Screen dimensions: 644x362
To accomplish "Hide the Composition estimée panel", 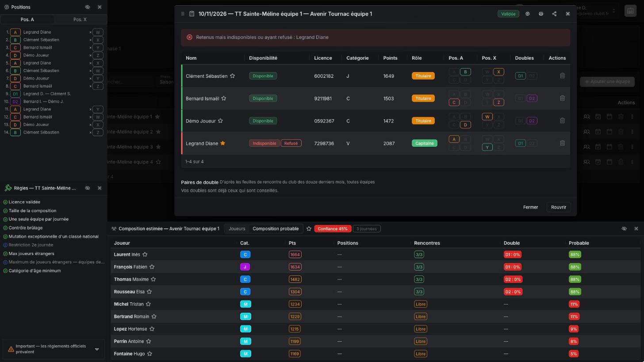I will pos(624,229).
